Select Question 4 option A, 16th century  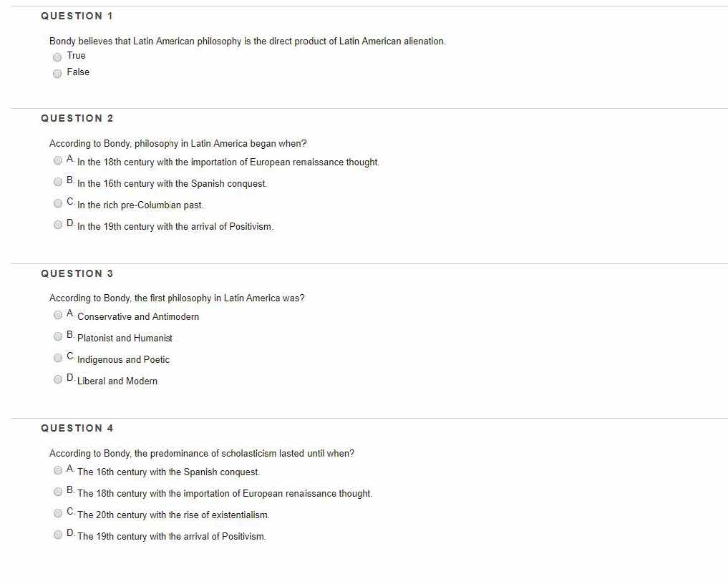(58, 470)
